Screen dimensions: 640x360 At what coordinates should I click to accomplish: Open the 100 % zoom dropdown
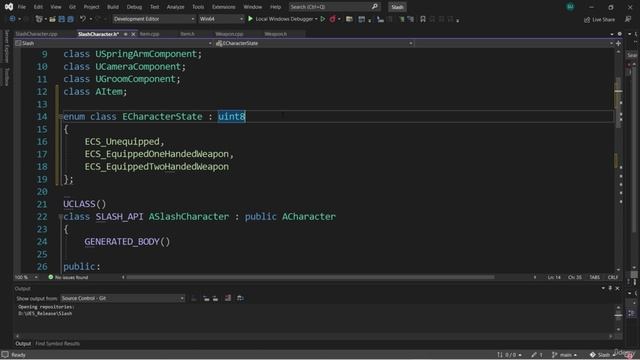pyautogui.click(x=27, y=278)
